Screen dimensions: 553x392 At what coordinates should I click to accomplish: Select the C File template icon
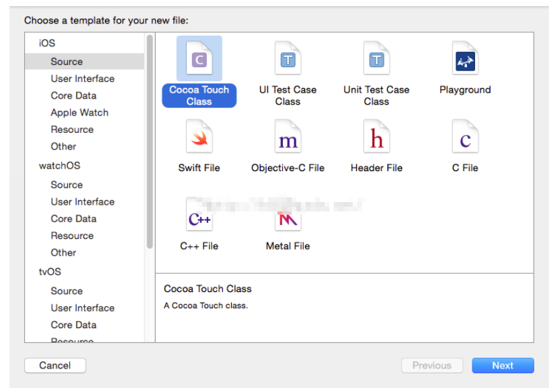[465, 139]
